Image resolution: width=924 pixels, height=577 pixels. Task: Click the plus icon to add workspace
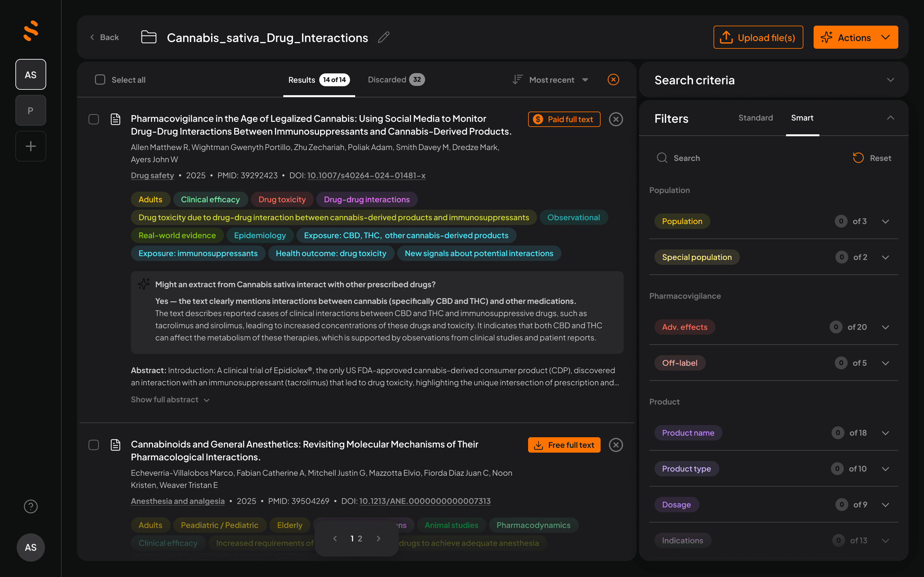coord(30,146)
